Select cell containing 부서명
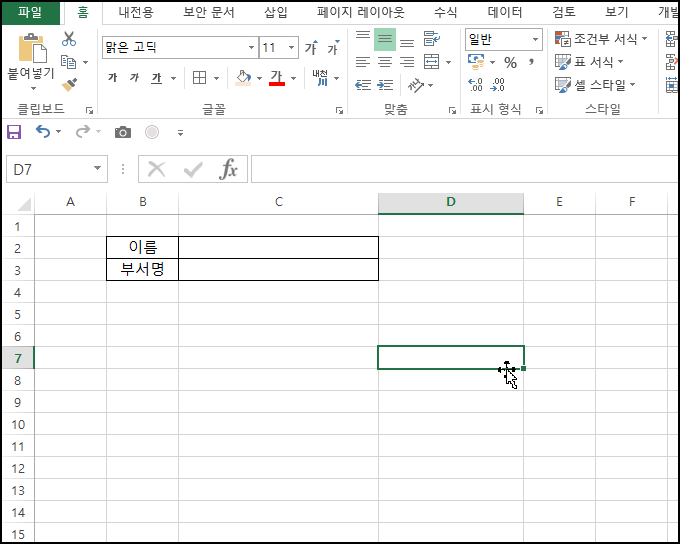680x544 pixels. point(142,270)
